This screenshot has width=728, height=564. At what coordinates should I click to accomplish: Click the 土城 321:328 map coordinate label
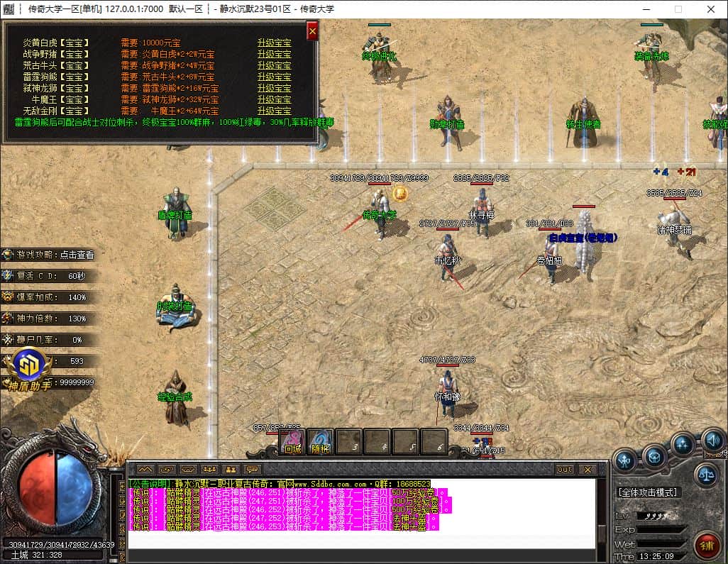click(37, 555)
